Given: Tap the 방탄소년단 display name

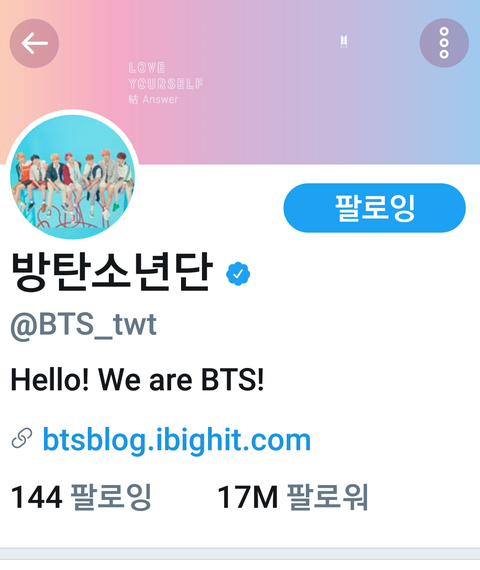Looking at the screenshot, I should [112, 272].
